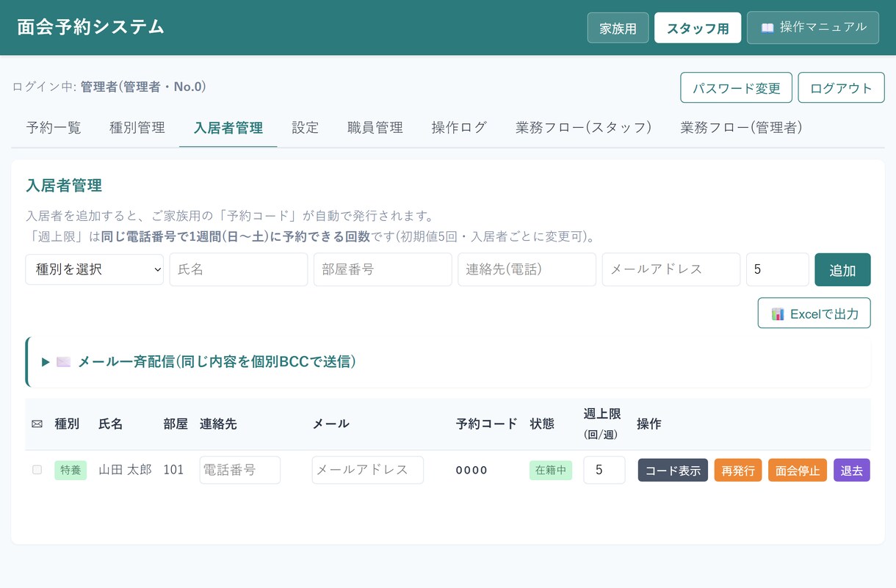This screenshot has width=896, height=588.
Task: Click the envelope icon beside メール一斉配信
Action: pos(63,362)
